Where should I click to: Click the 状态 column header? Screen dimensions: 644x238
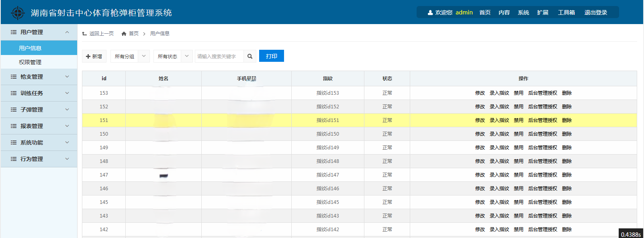click(x=387, y=78)
